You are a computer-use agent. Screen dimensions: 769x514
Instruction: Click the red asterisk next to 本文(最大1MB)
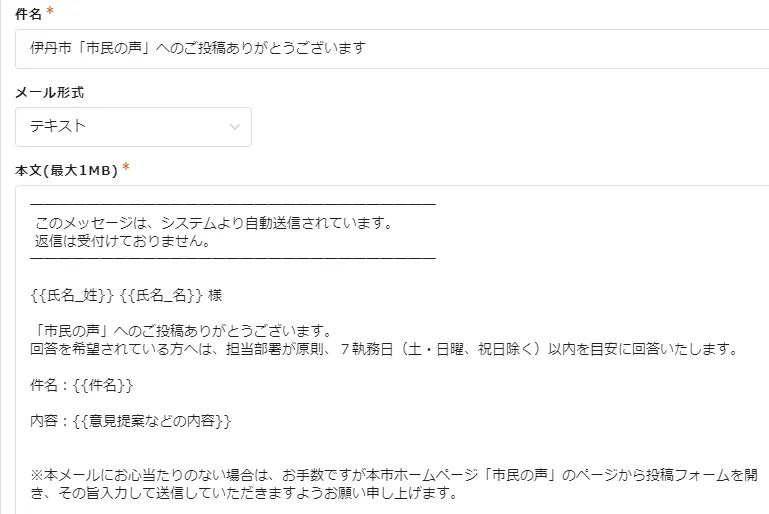[126, 169]
